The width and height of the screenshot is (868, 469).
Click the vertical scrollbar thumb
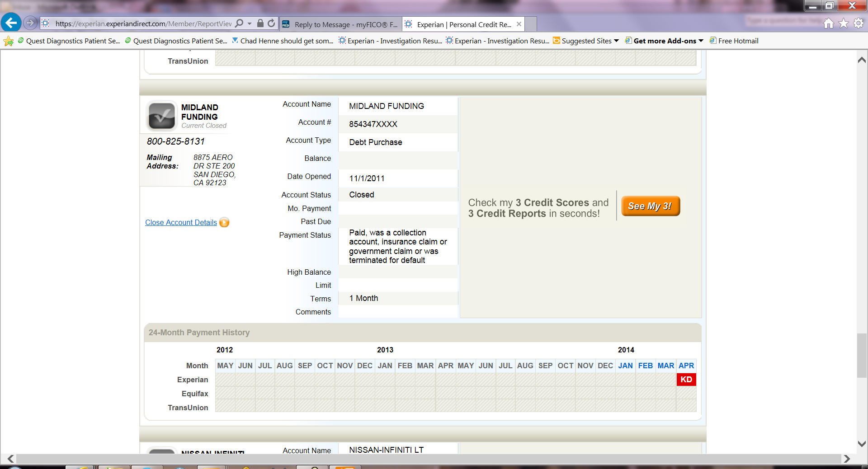pos(862,355)
